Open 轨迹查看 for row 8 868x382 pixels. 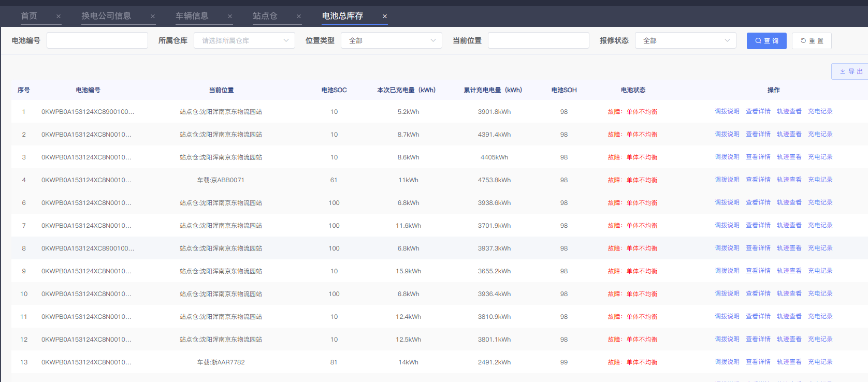click(x=789, y=248)
